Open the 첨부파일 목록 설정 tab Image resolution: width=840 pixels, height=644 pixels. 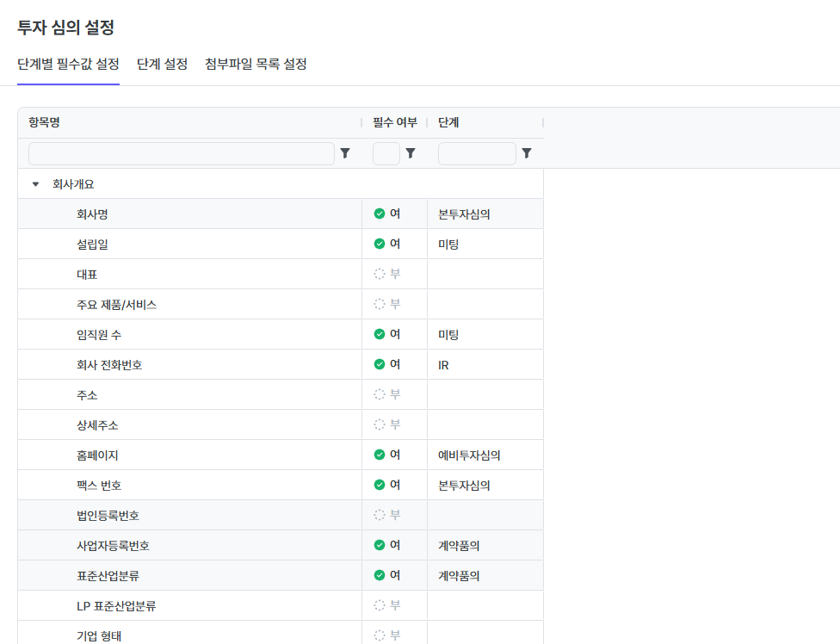coord(256,65)
